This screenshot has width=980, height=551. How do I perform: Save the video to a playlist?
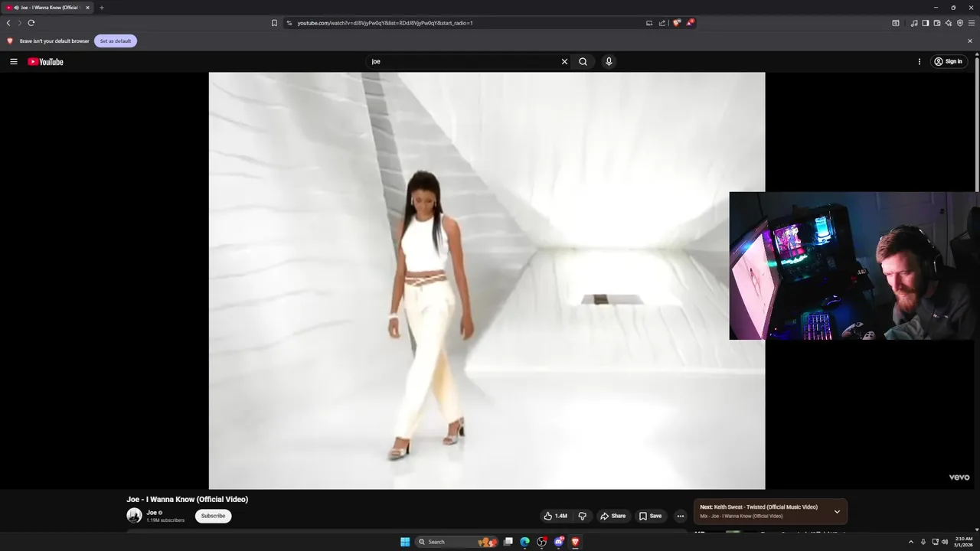click(x=651, y=516)
